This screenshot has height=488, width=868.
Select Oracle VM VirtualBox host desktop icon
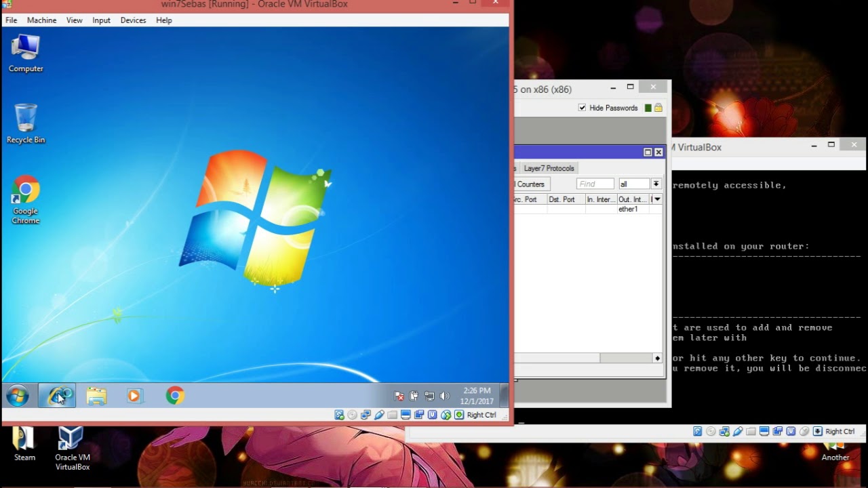click(x=72, y=449)
